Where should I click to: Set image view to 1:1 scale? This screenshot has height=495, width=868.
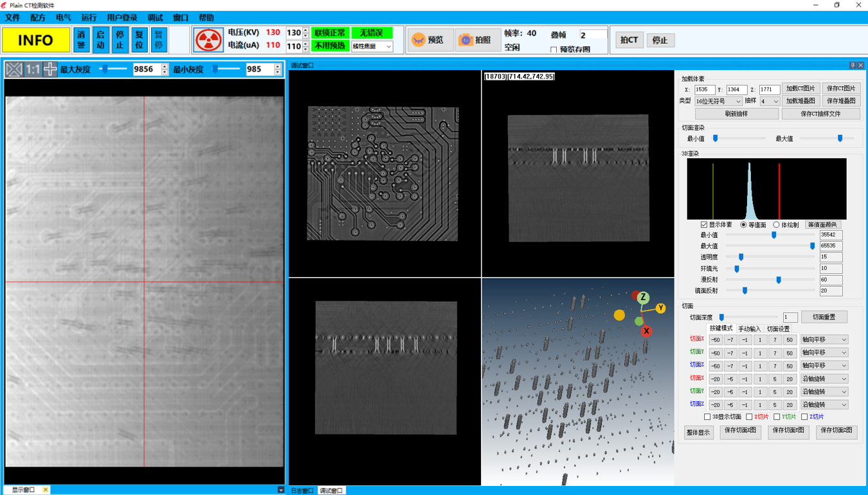click(x=33, y=69)
